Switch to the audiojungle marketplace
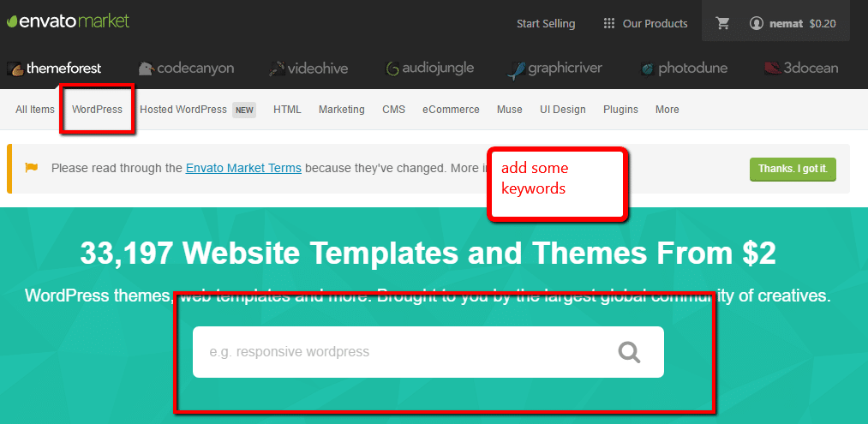Image resolution: width=868 pixels, height=424 pixels. [x=429, y=69]
